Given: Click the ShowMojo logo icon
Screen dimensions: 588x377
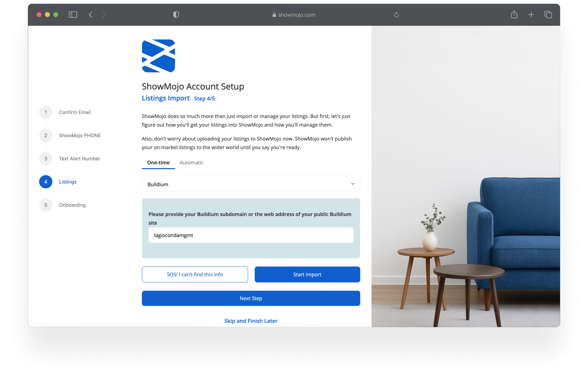Looking at the screenshot, I should coord(158,56).
